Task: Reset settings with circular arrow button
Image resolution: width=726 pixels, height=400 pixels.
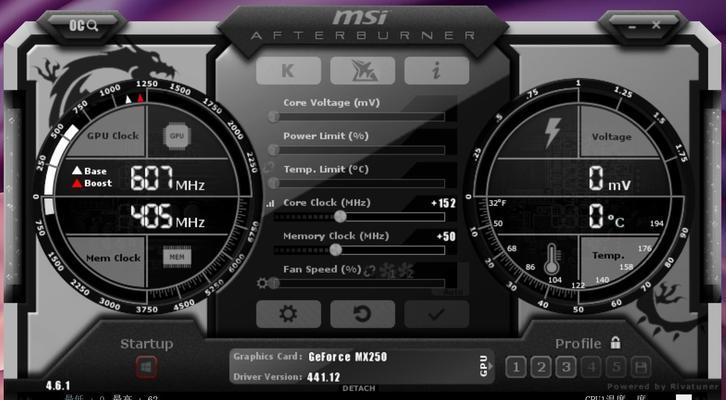Action: tap(362, 314)
